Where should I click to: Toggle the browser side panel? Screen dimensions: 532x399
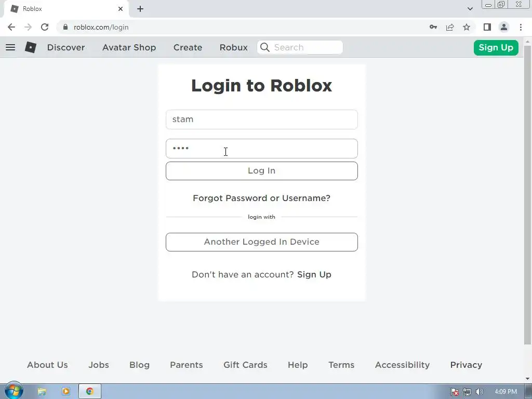point(487,27)
